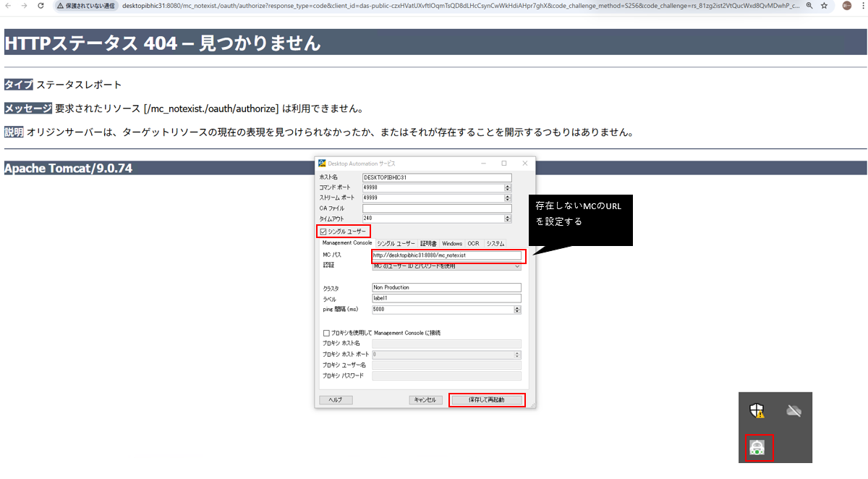Click the 説明 label on error page
The width and height of the screenshot is (868, 479).
tap(14, 132)
